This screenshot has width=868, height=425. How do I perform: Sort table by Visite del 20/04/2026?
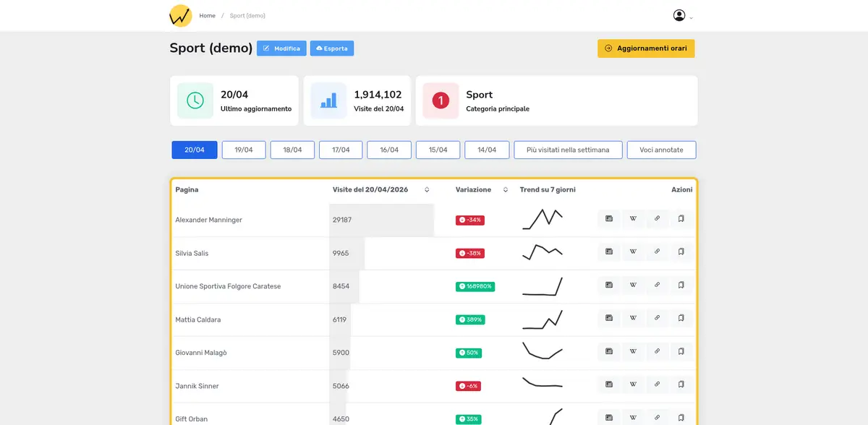click(427, 190)
